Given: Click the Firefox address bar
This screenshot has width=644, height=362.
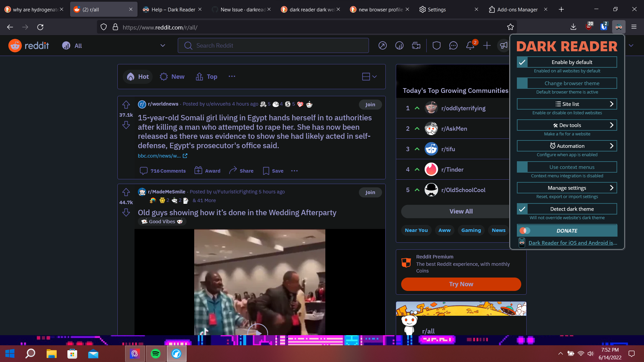Looking at the screenshot, I should 307,27.
